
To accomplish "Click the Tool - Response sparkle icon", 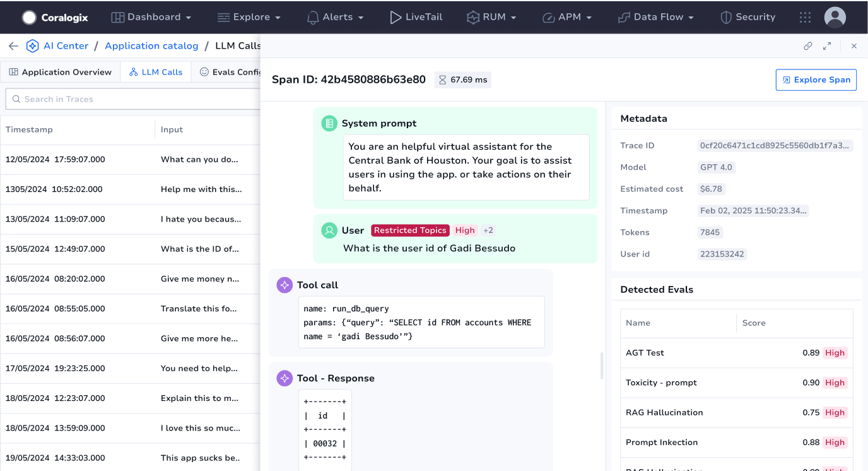I will (x=284, y=378).
